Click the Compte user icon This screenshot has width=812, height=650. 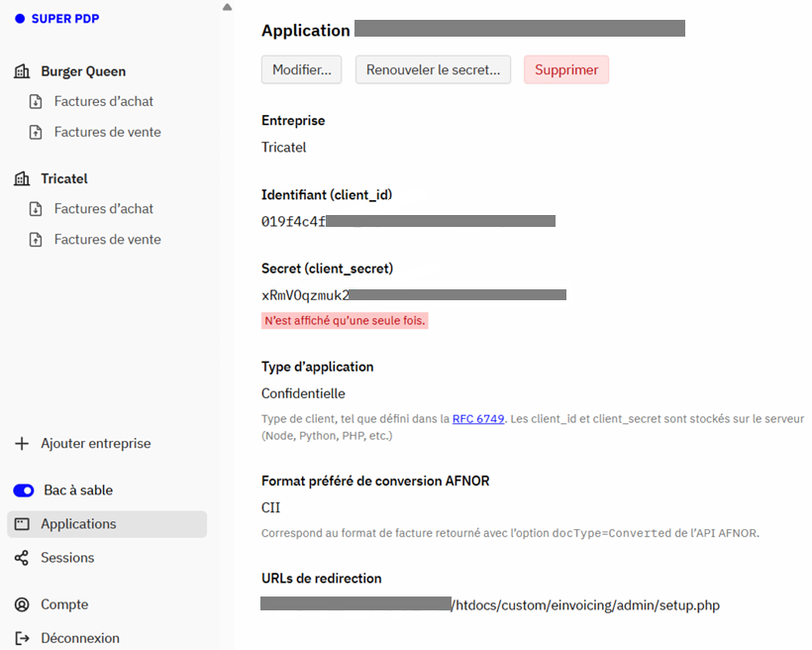(x=22, y=604)
